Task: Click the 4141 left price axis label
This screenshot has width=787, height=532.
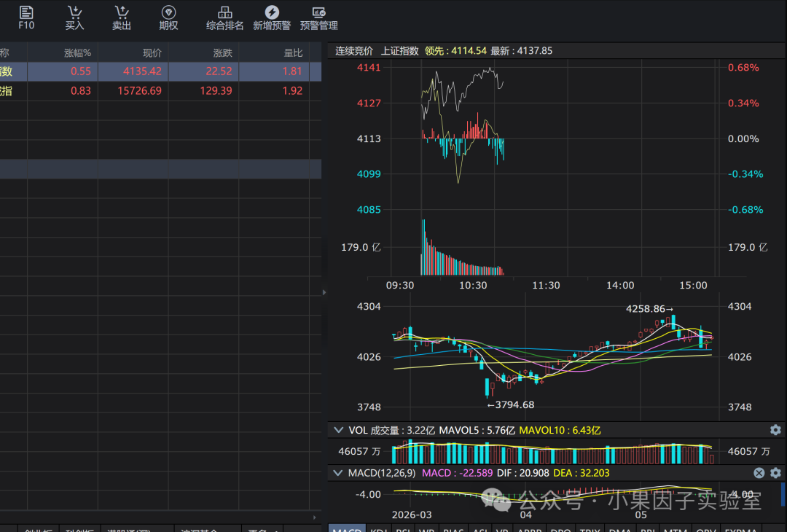Action: (x=369, y=67)
